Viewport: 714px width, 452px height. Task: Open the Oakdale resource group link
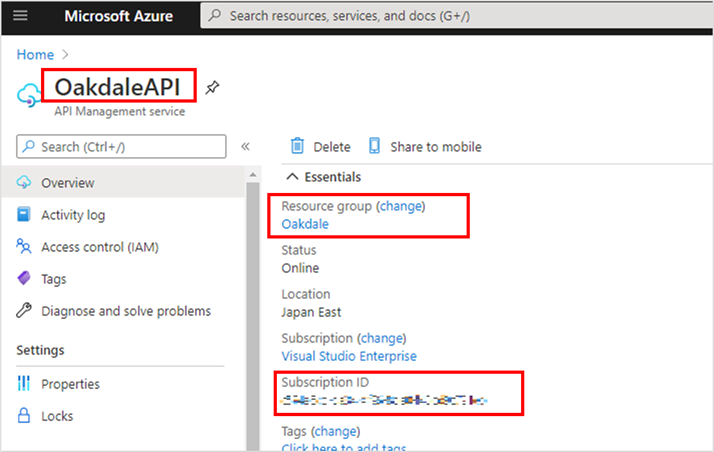pos(305,224)
